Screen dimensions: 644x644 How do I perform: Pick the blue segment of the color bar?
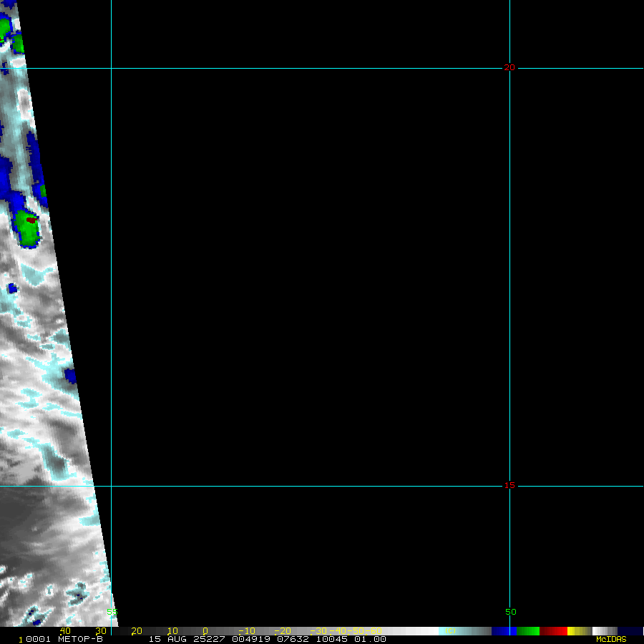(504, 631)
